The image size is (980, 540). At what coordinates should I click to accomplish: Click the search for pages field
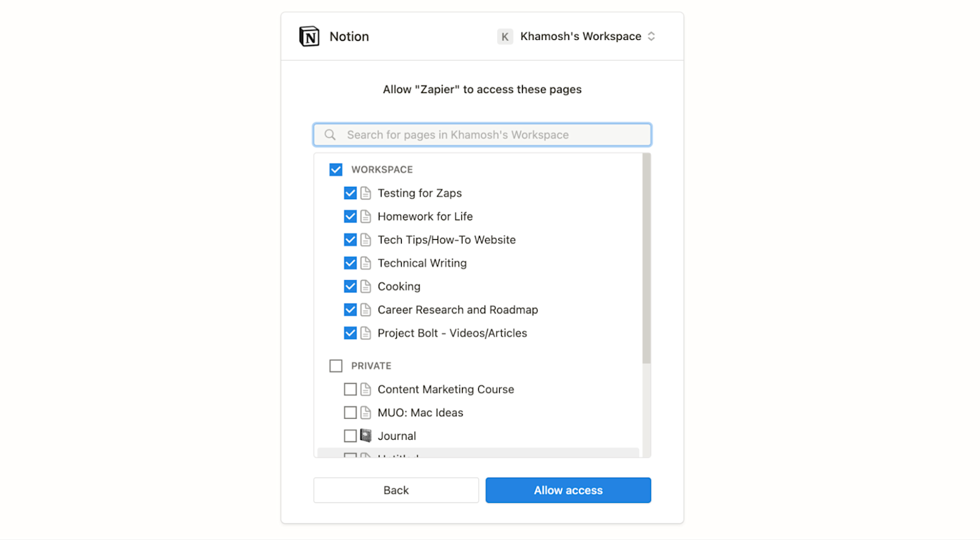482,135
